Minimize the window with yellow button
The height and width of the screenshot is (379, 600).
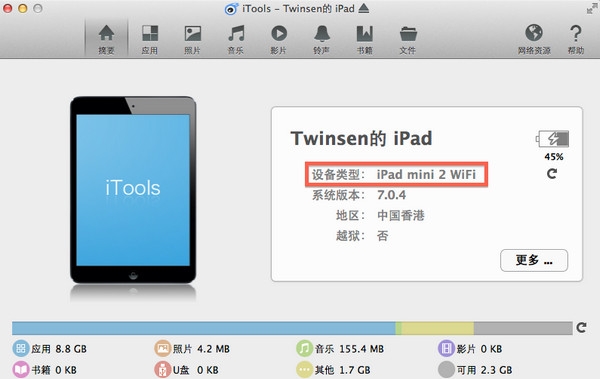coord(23,8)
